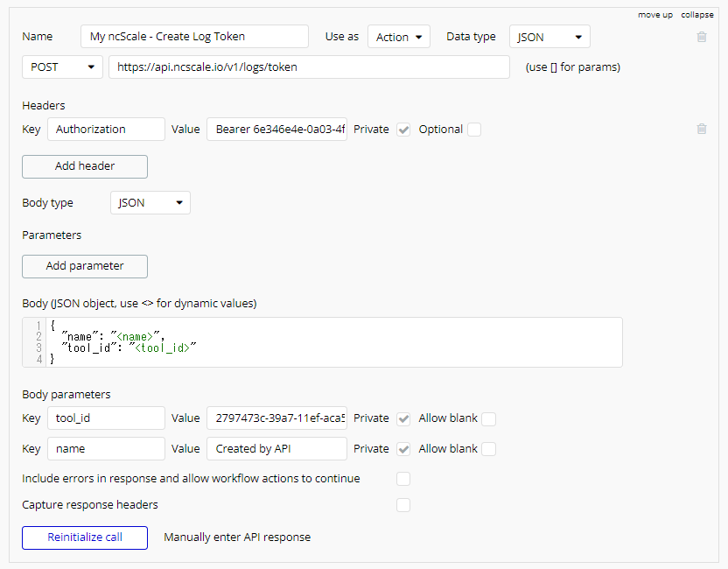Click the API endpoint URL field
728x569 pixels.
tap(309, 67)
